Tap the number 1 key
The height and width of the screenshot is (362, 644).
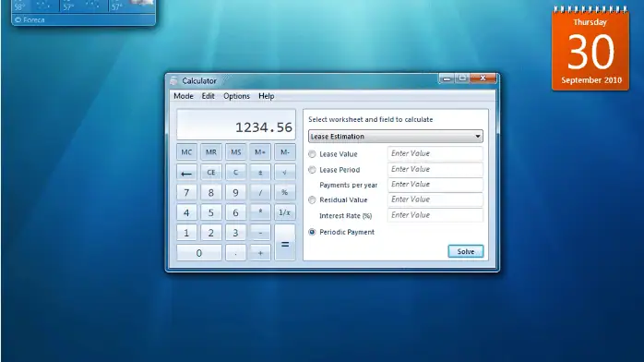coord(186,233)
